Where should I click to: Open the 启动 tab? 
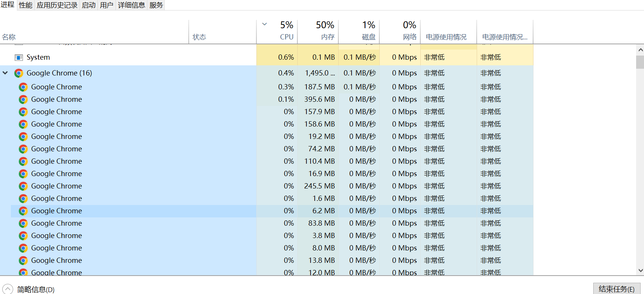[x=89, y=5]
